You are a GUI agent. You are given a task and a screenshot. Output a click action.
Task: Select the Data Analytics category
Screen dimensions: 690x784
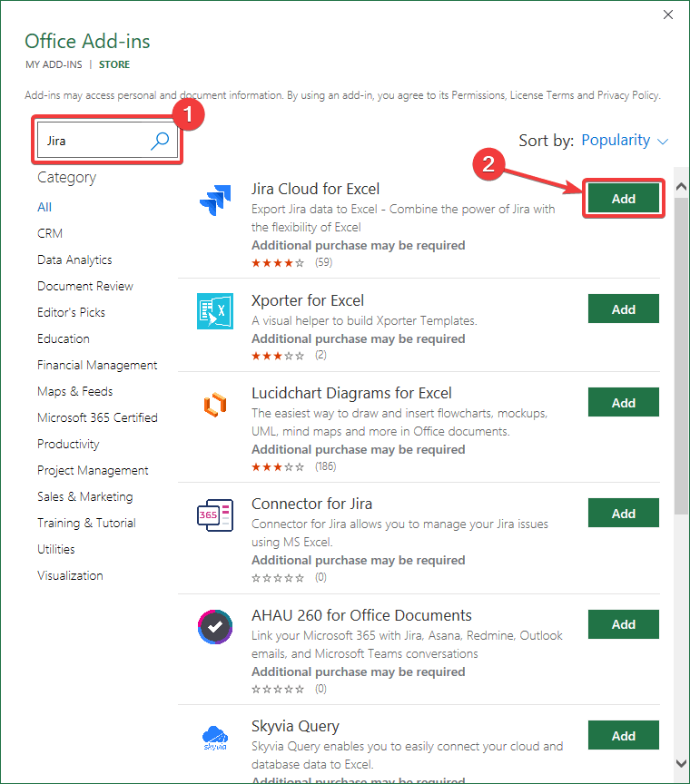pos(74,260)
